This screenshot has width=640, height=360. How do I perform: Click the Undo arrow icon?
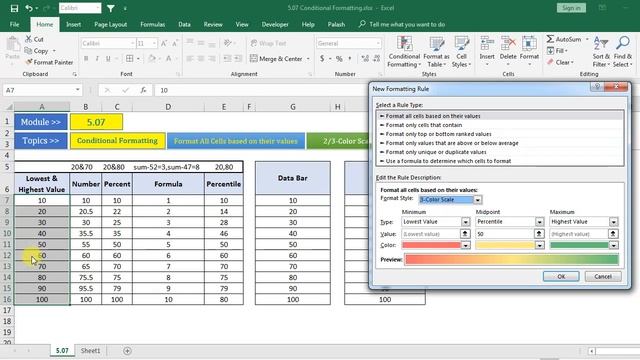tap(29, 8)
